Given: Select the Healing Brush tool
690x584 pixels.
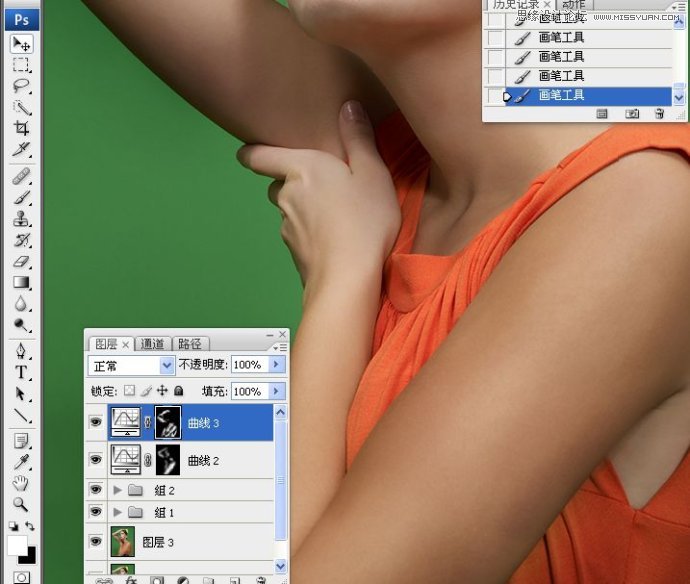Looking at the screenshot, I should 21,176.
